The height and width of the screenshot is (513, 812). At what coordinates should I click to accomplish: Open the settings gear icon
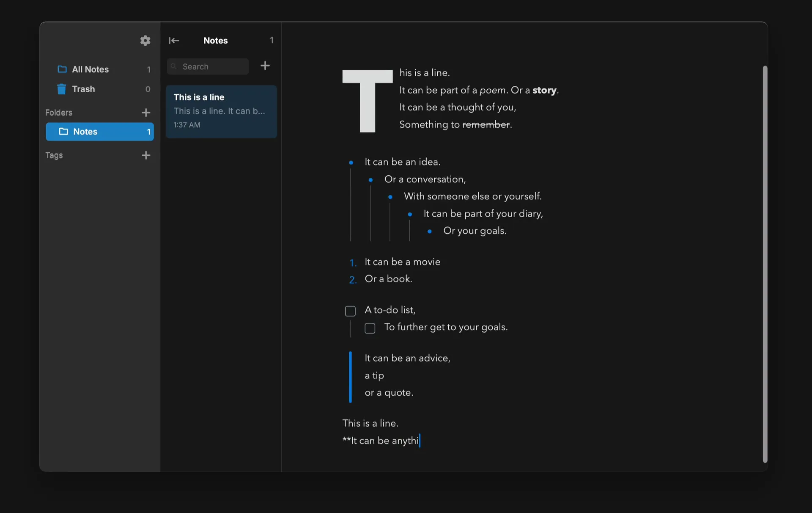click(145, 41)
